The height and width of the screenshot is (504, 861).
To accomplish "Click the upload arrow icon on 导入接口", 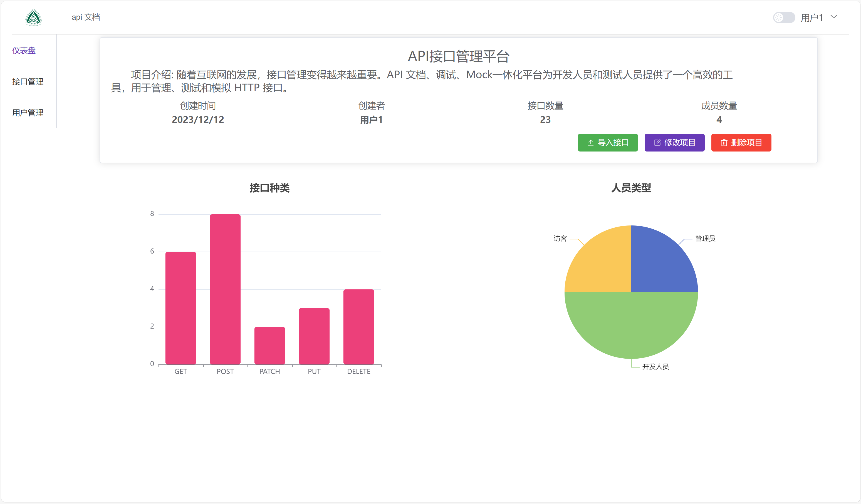I will point(590,143).
